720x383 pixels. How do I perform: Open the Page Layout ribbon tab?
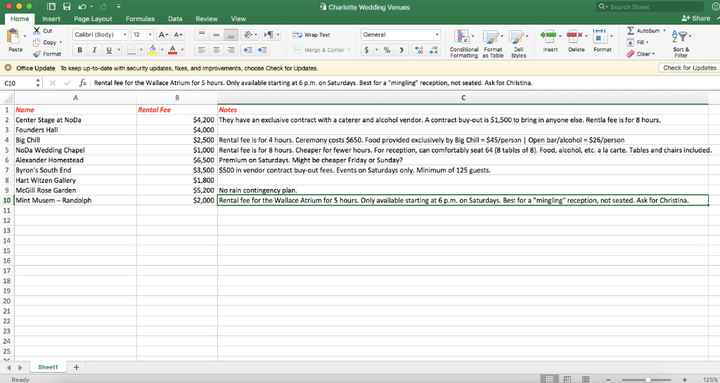93,19
